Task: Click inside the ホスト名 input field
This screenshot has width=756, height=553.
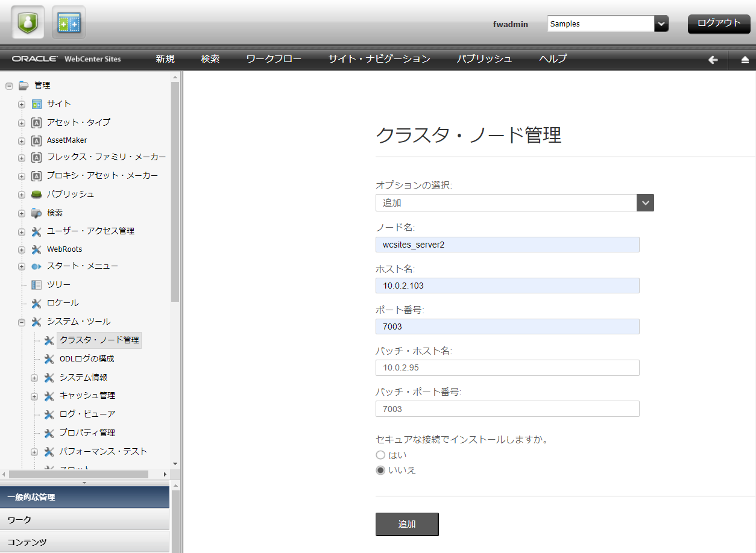Action: [507, 285]
